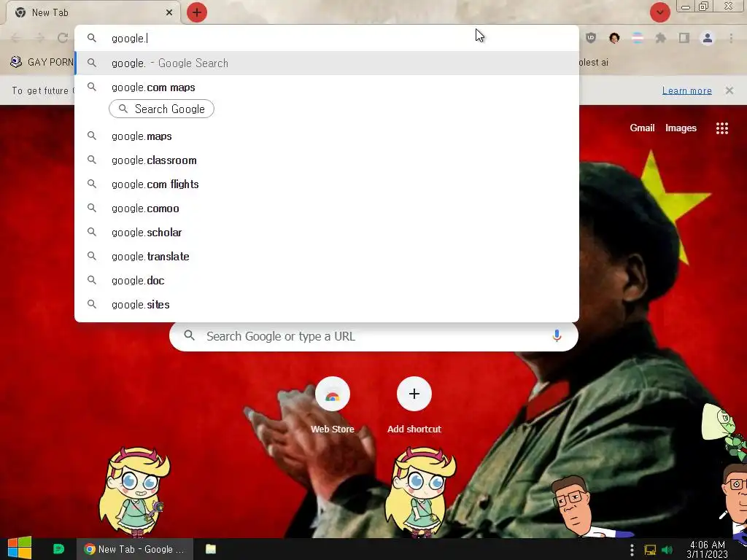Choose the 'google. - Google Search' suggestion
This screenshot has width=747, height=560.
click(x=327, y=63)
